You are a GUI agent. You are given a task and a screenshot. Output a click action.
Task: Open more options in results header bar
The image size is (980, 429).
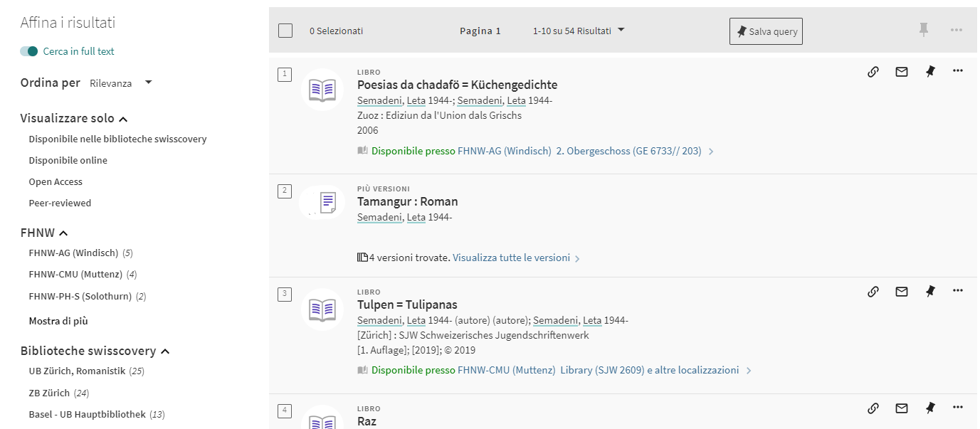click(x=957, y=30)
